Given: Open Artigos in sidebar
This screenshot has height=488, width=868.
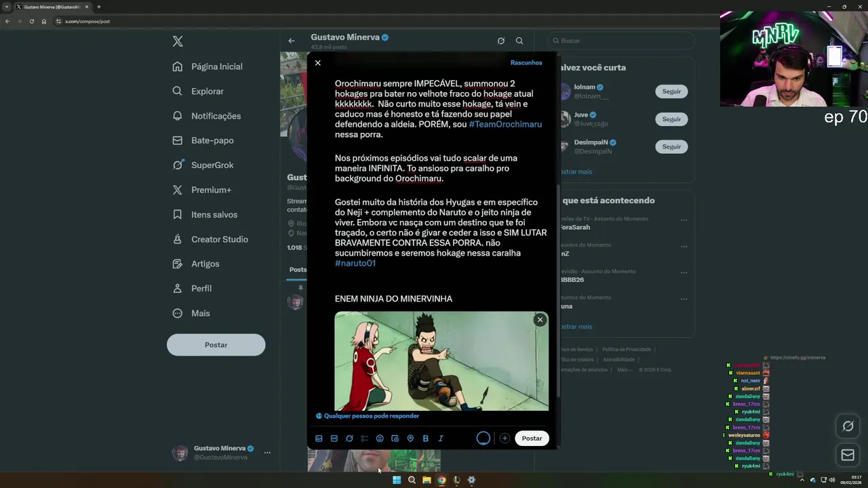Looking at the screenshot, I should [x=196, y=264].
